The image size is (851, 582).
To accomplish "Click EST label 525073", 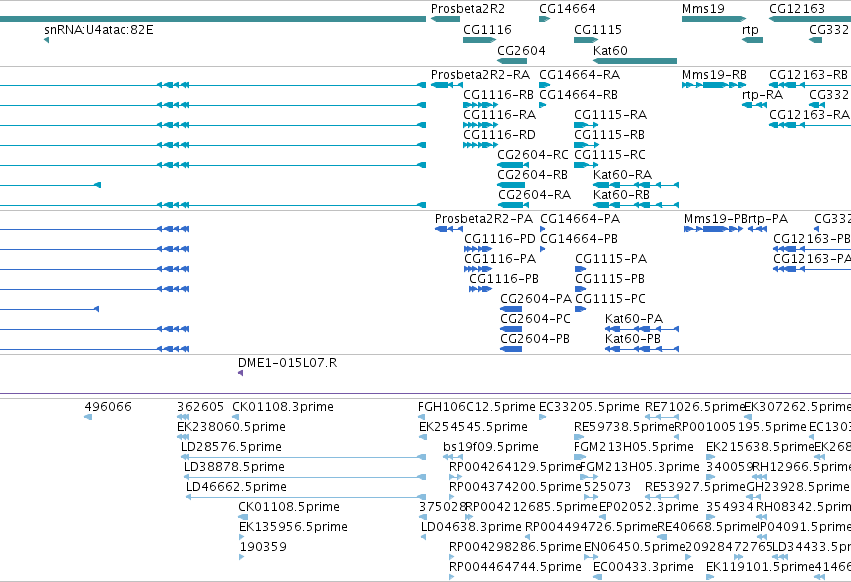I will pos(607,487).
